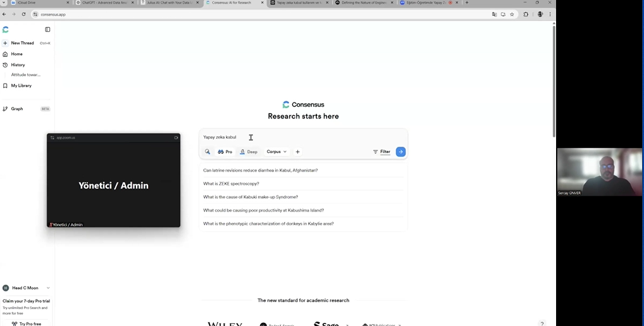Screen dimensions: 644x326
Task: Open the help question mark icon
Action: click(x=542, y=323)
